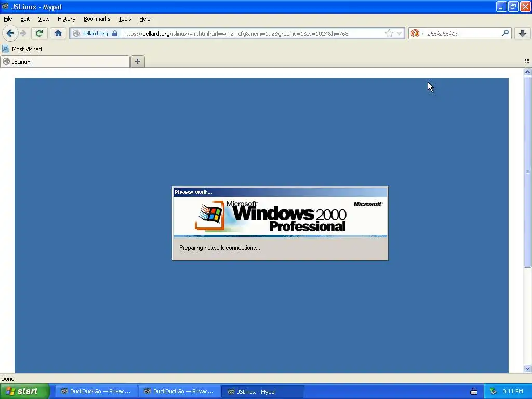
Task: Open the Home page icon
Action: 58,33
